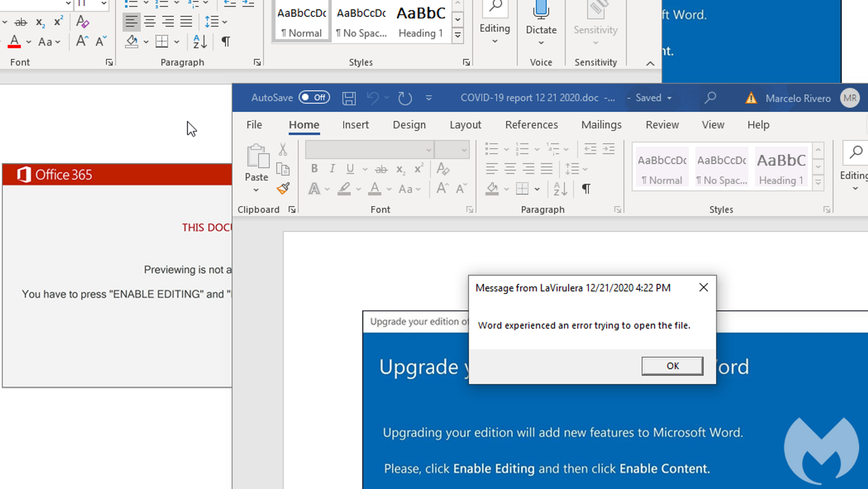Select the Text Highlight Color icon
The width and height of the screenshot is (868, 489).
pyautogui.click(x=343, y=189)
